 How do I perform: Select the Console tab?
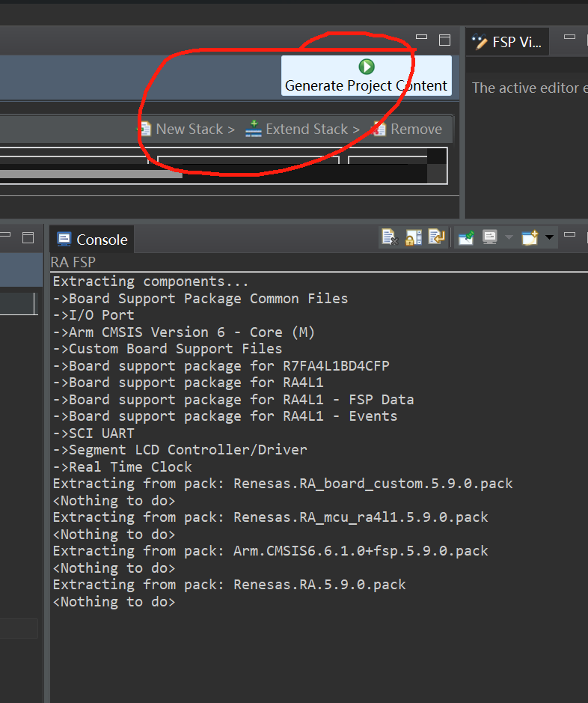[x=92, y=240]
